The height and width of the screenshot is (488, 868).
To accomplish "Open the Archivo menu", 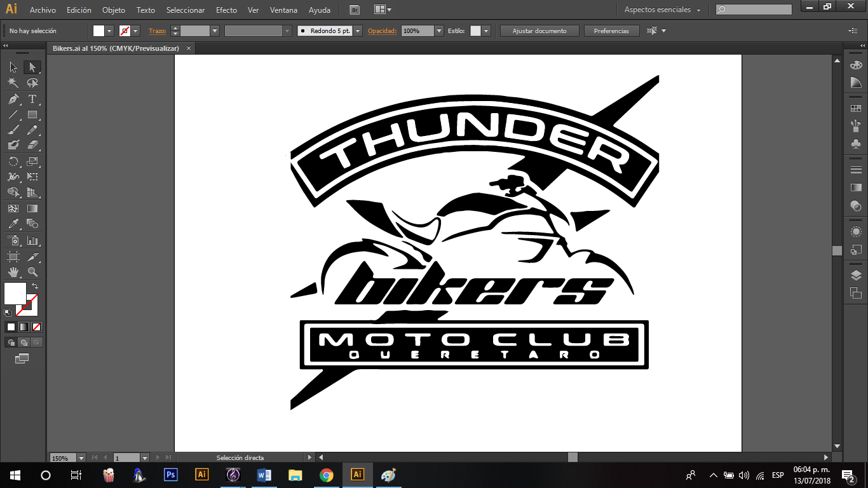I will click(x=43, y=10).
